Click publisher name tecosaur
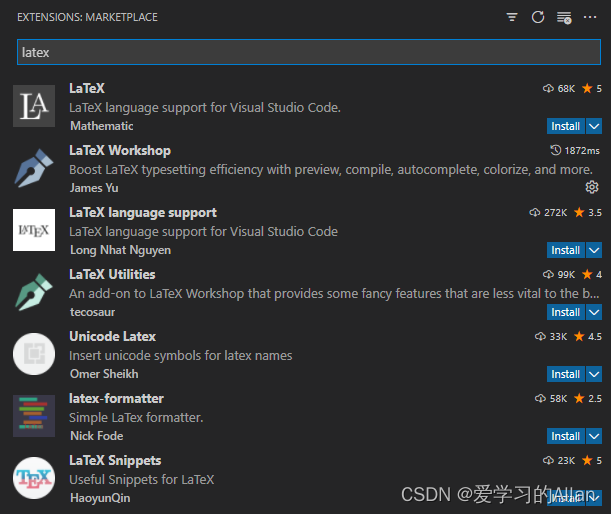The width and height of the screenshot is (611, 514). coord(92,312)
